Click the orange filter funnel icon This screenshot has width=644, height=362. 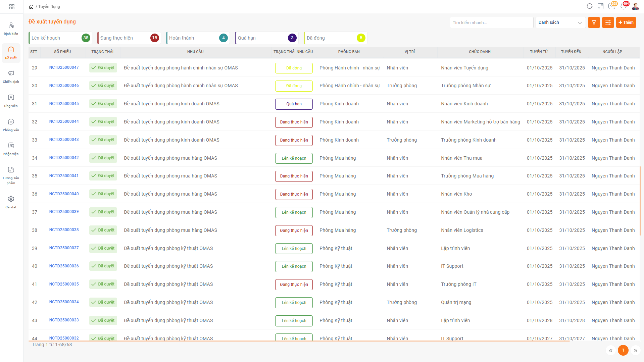pos(594,22)
